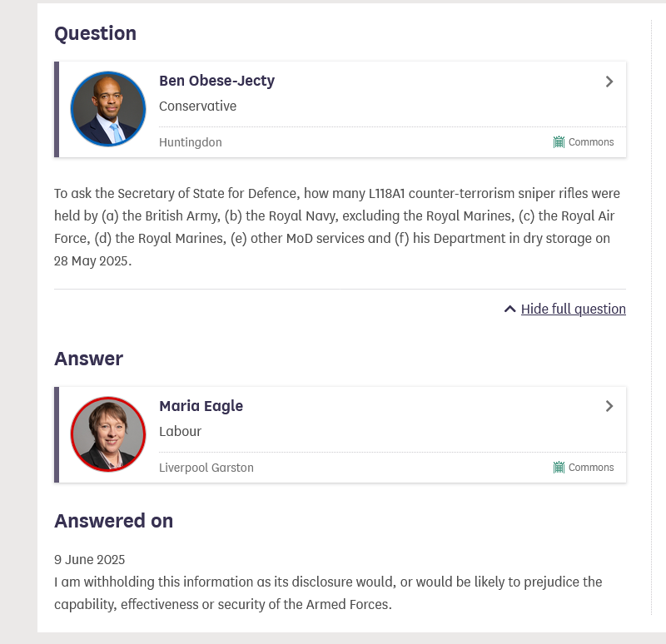Click Maria Eagle's portrait photo
The height and width of the screenshot is (644, 666).
tap(108, 434)
